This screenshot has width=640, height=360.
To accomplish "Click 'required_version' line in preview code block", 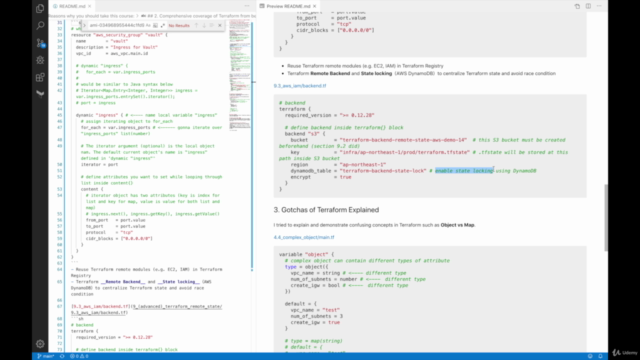I will [329, 115].
